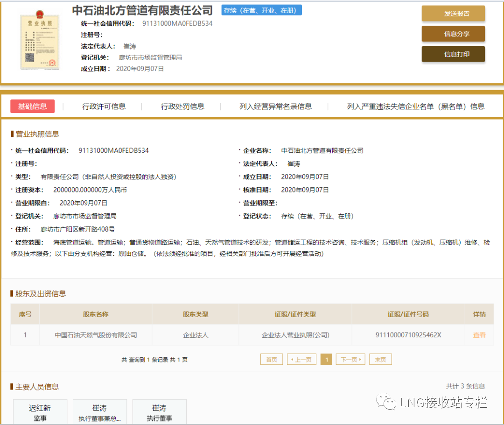Click the header registration authority 廊坊市市场监督管理局
This screenshot has height=425, width=504.
(150, 57)
